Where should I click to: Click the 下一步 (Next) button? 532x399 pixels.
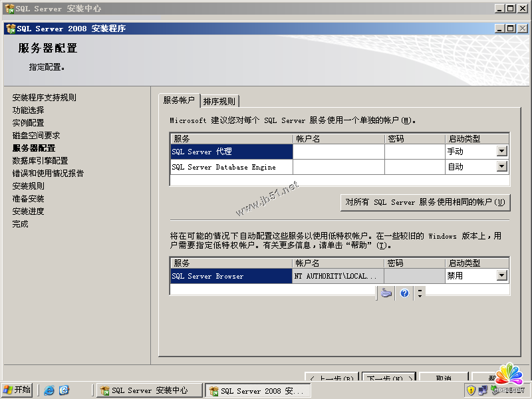pos(390,378)
